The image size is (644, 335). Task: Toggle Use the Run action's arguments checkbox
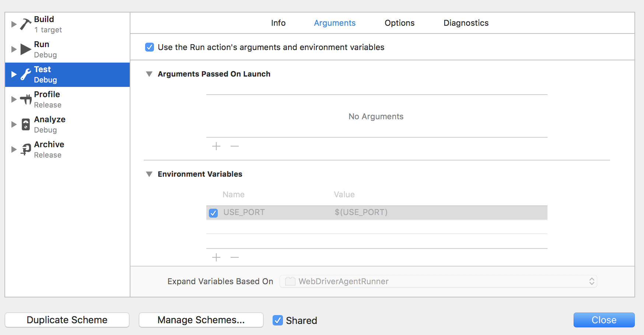(150, 47)
